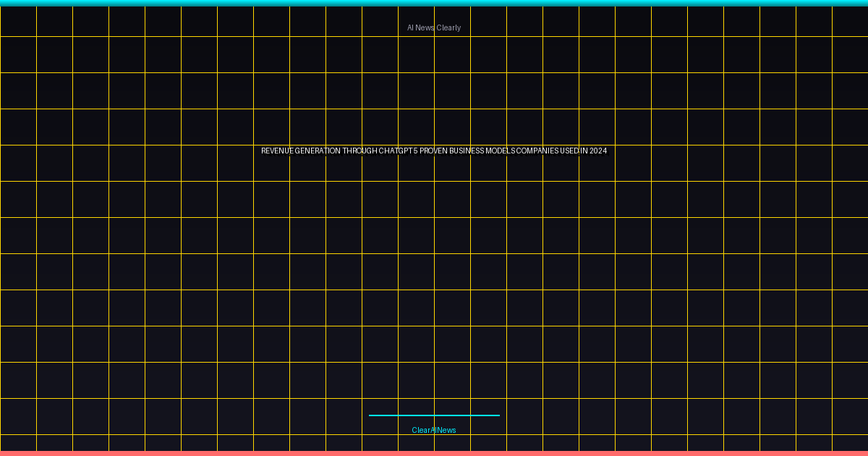Click the word "BUSINESS" in the headline
This screenshot has width=868, height=456.
[x=467, y=151]
